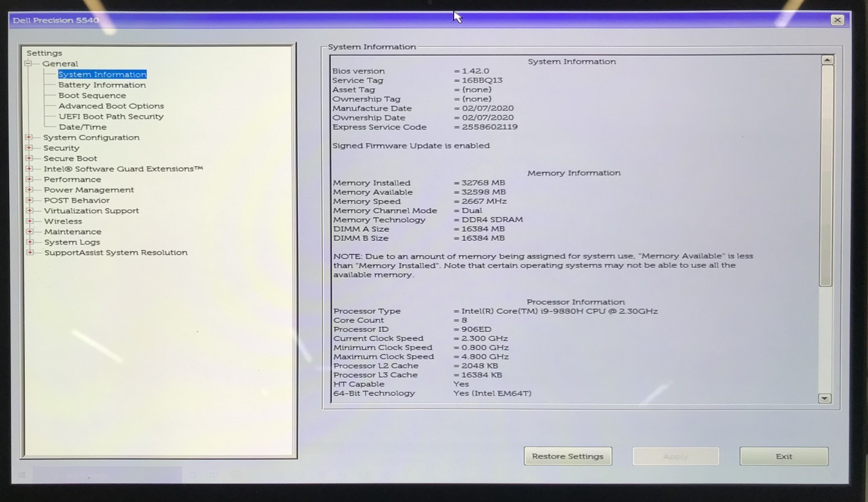Click the Ownership Date value
This screenshot has width=868, height=502.
point(488,118)
